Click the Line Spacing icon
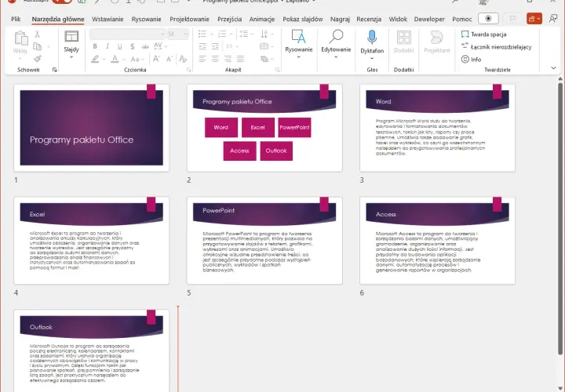 click(244, 34)
